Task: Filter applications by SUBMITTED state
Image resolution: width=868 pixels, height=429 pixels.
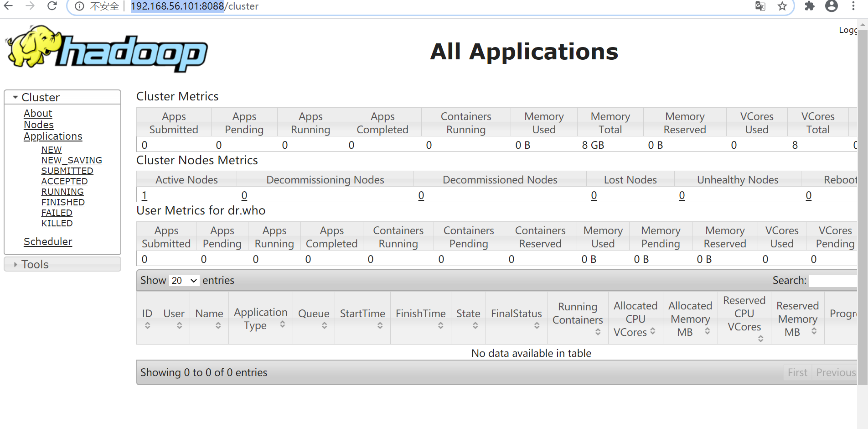Action: coord(67,171)
